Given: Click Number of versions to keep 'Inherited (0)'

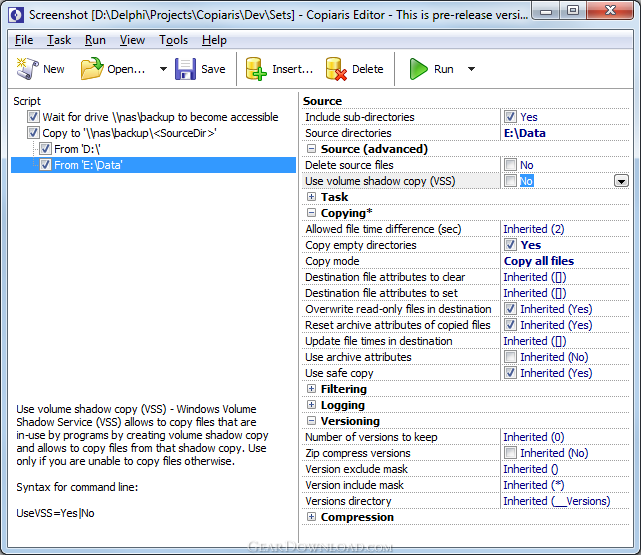Looking at the screenshot, I should [x=533, y=437].
